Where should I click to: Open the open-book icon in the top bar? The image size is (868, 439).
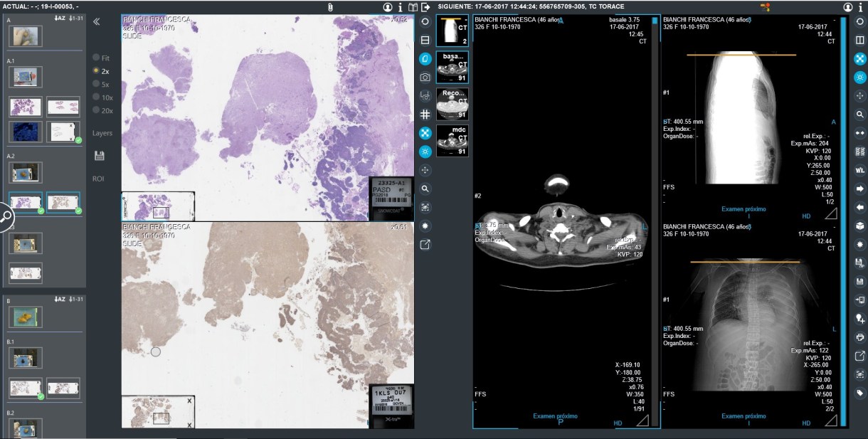click(x=413, y=6)
